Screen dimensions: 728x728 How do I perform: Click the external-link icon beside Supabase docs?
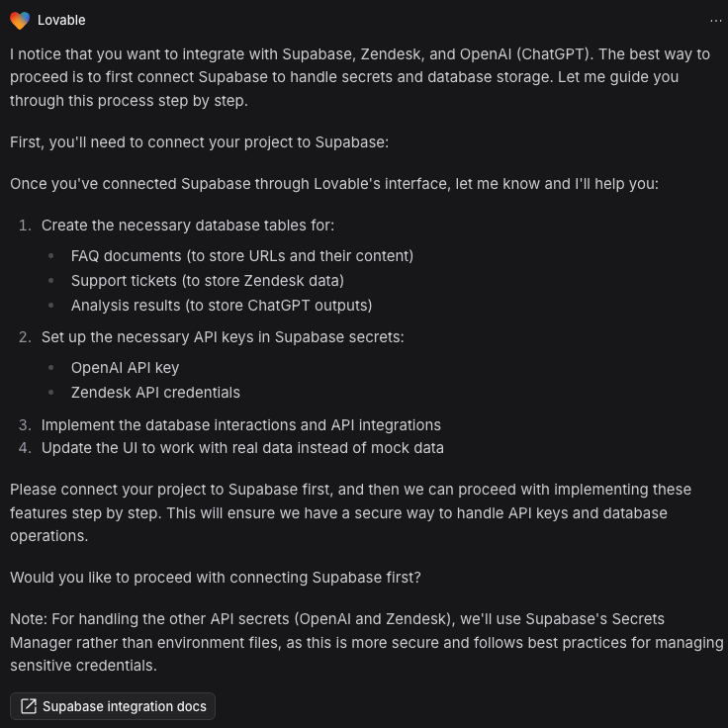29,706
